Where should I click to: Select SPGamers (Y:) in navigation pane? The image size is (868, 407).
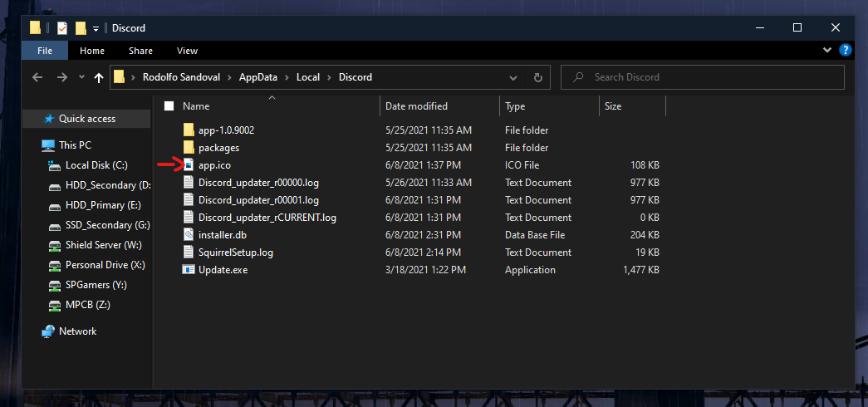[96, 285]
